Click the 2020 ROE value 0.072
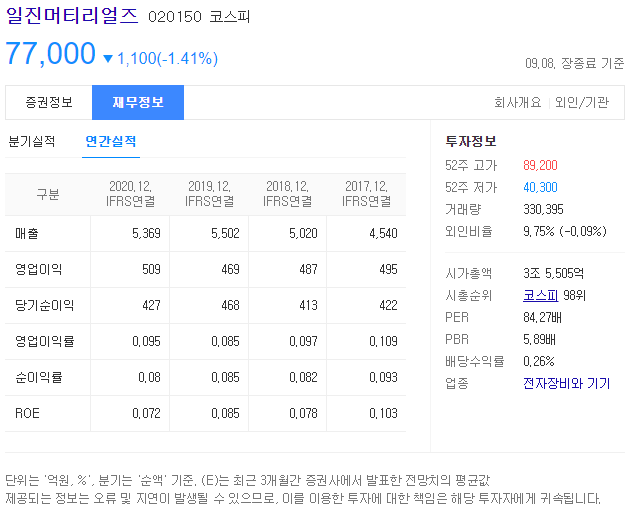This screenshot has width=633, height=513. point(146,413)
